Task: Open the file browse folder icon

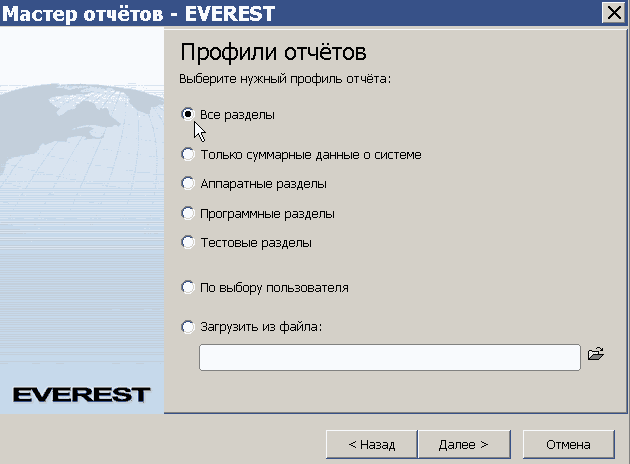Action: click(x=595, y=354)
